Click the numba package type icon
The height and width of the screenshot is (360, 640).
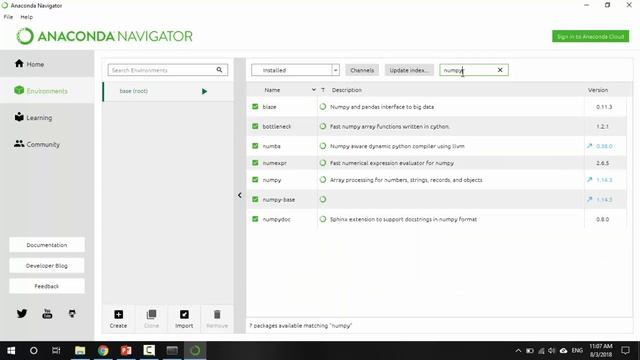323,146
